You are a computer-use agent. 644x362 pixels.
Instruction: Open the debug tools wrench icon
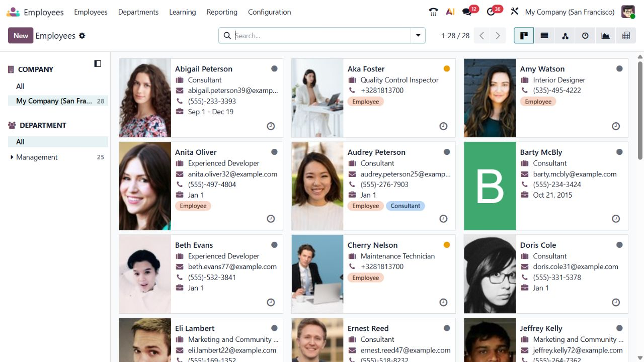click(x=514, y=12)
